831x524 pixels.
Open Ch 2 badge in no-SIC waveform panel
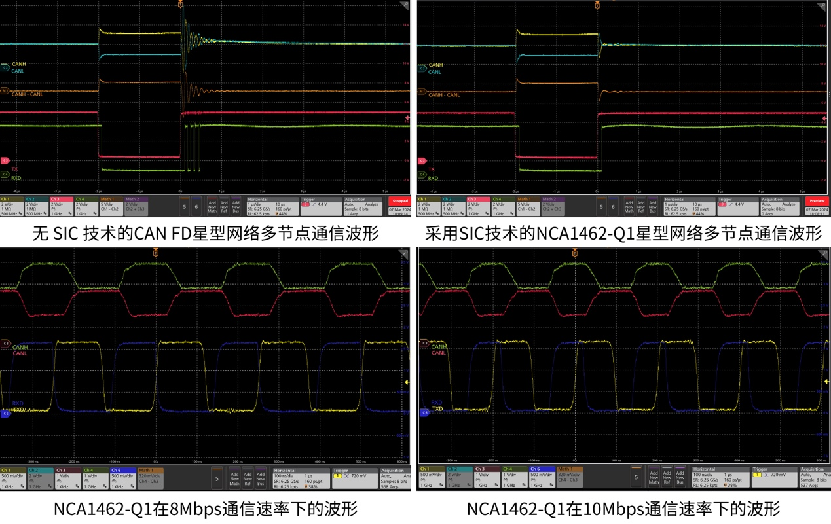36,206
